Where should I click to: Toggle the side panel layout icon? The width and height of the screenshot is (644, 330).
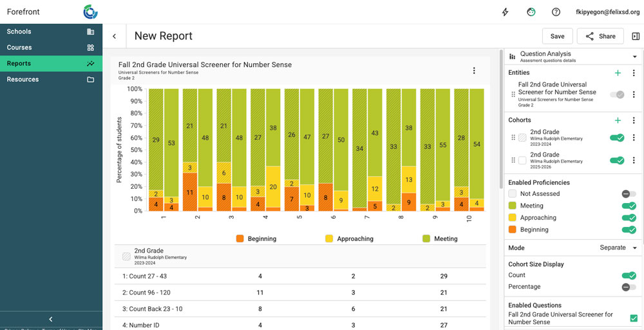click(x=636, y=36)
